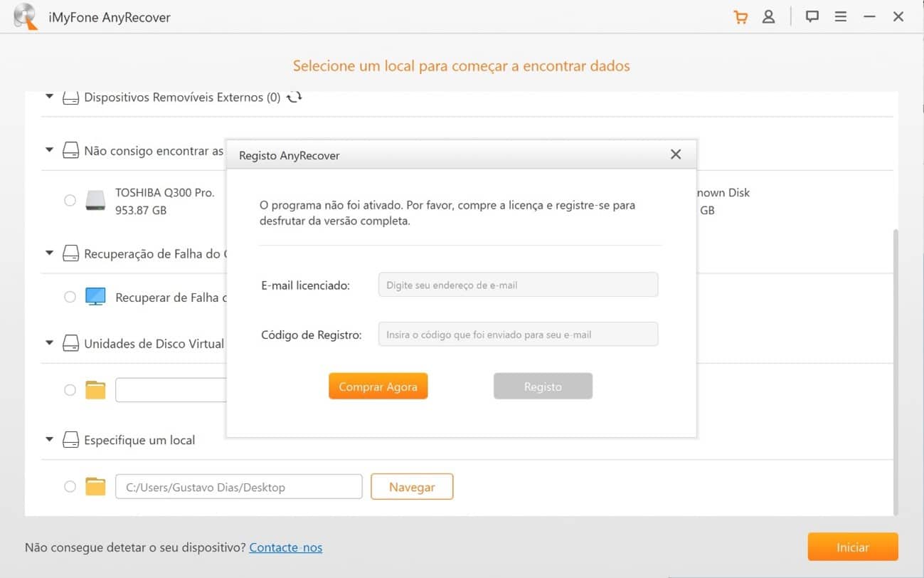The image size is (924, 578).
Task: Click the greyed Registo button
Action: coord(543,387)
